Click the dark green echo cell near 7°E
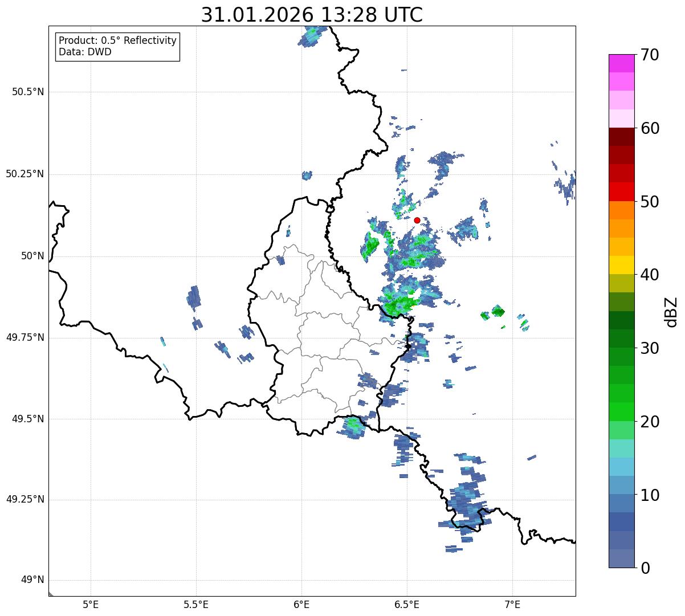This screenshot has height=616, width=685. [498, 311]
